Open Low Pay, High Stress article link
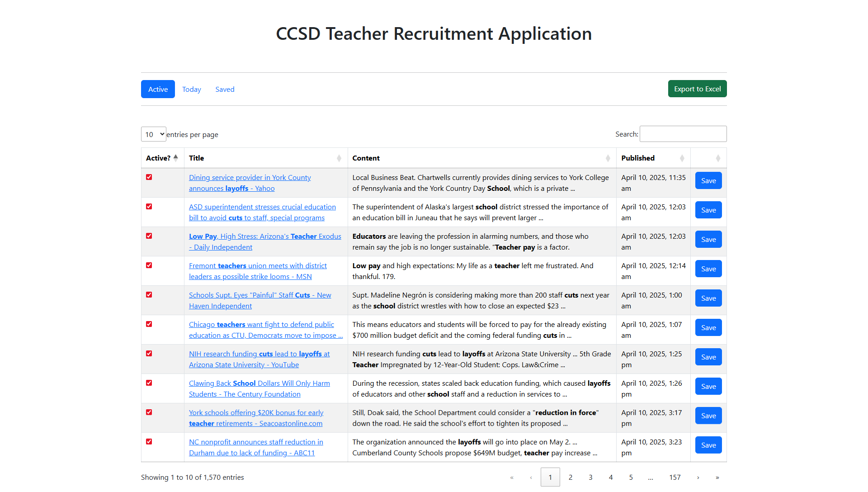Image resolution: width=868 pixels, height=492 pixels. click(265, 237)
